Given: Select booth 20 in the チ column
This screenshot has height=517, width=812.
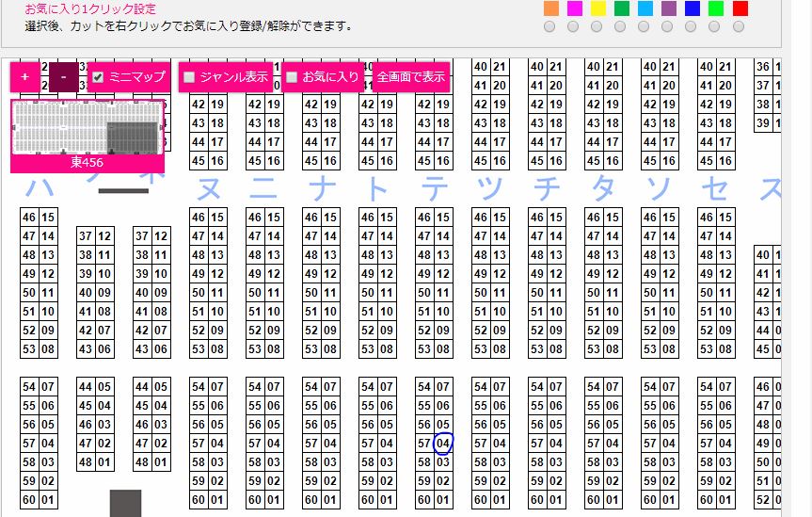Looking at the screenshot, I should 556,85.
